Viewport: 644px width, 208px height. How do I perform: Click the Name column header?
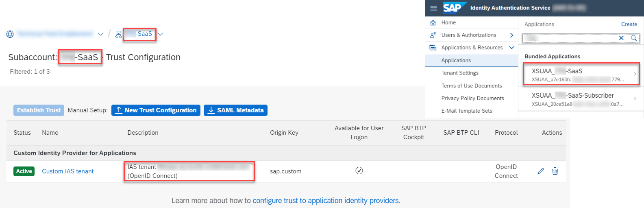coord(50,133)
